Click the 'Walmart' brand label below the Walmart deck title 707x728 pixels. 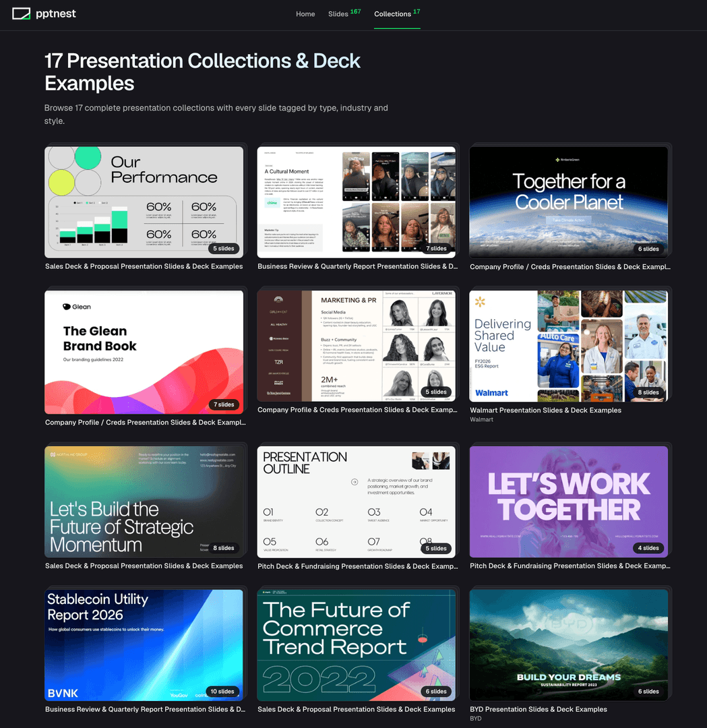pos(481,420)
